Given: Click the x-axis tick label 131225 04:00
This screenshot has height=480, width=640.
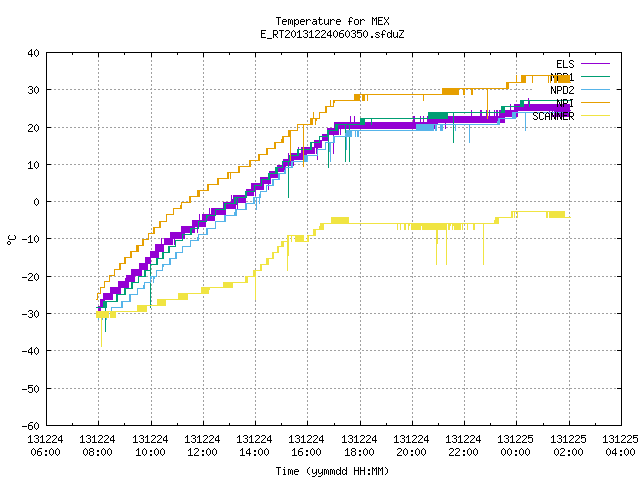Looking at the screenshot, I should point(620,446).
